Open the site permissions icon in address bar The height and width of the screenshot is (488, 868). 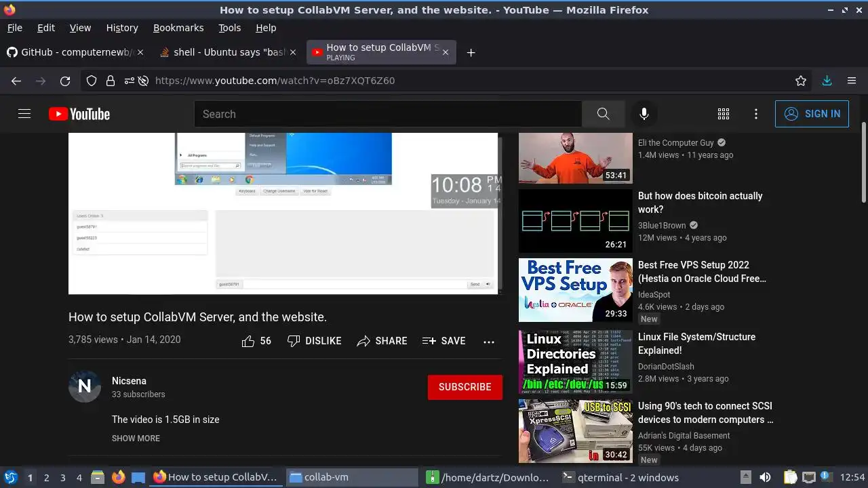[x=129, y=81]
